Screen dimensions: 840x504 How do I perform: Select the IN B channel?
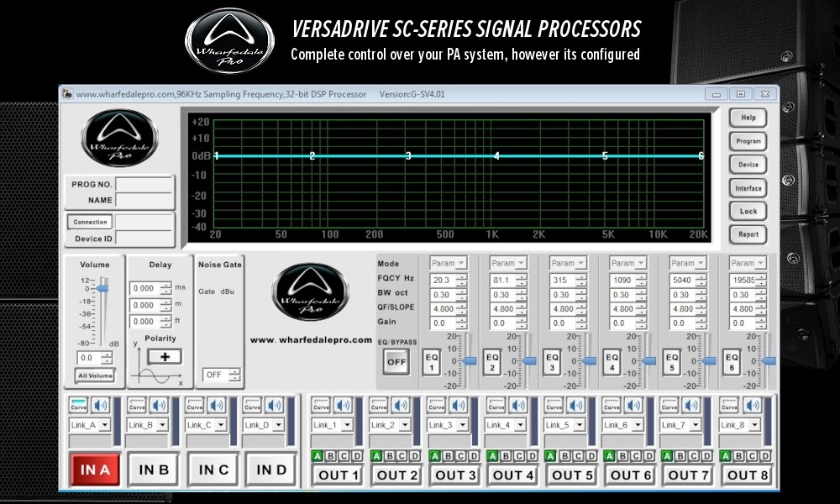coord(154,470)
